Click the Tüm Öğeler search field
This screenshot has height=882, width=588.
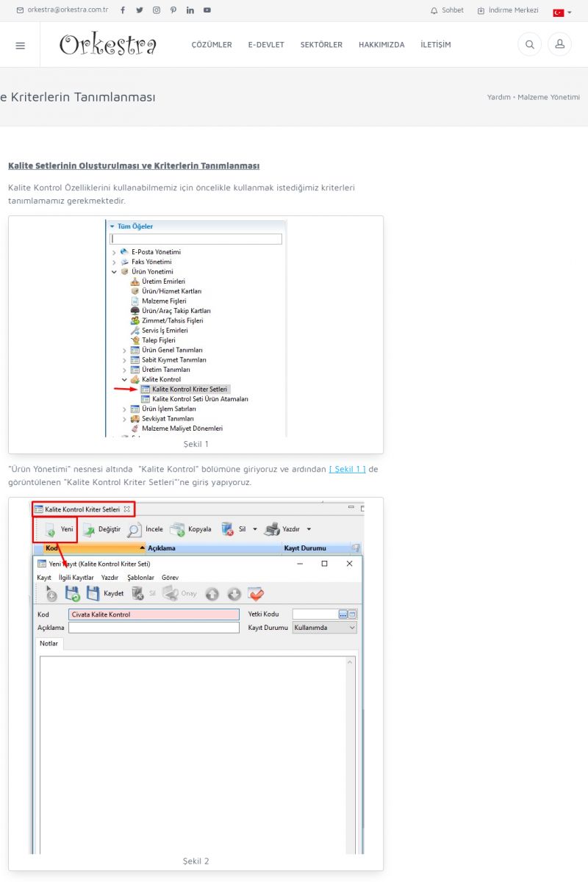click(x=196, y=239)
